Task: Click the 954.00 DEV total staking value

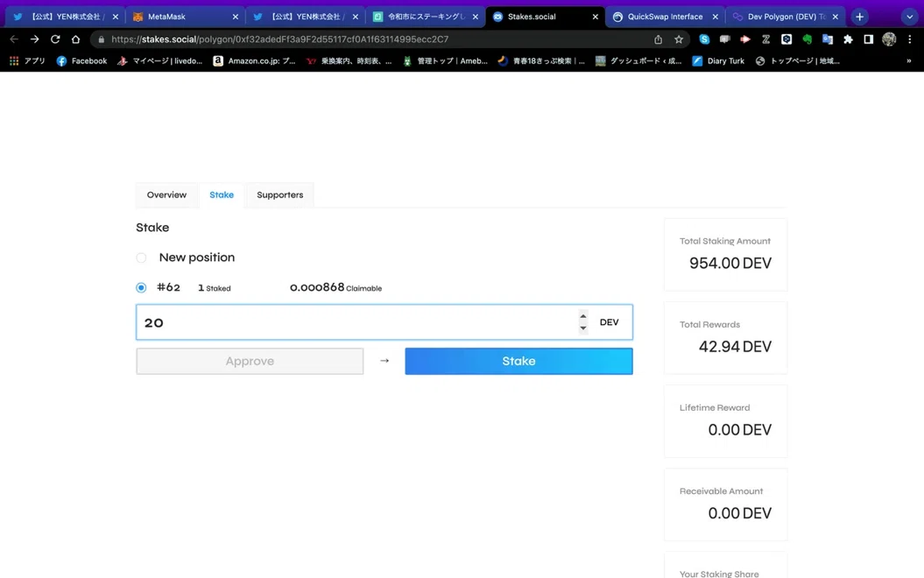Action: click(x=730, y=264)
